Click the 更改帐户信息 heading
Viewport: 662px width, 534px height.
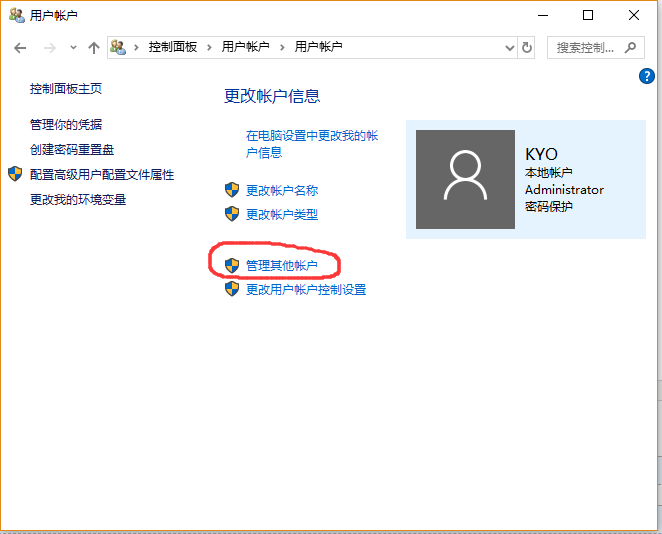click(272, 96)
